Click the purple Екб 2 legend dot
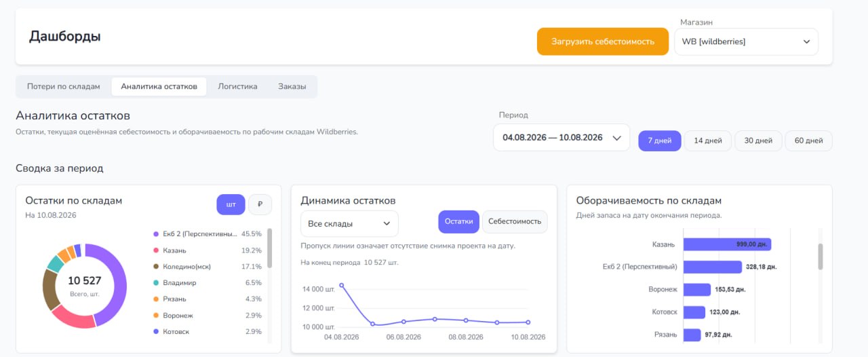Screen dimensions: 868x357 [156, 233]
